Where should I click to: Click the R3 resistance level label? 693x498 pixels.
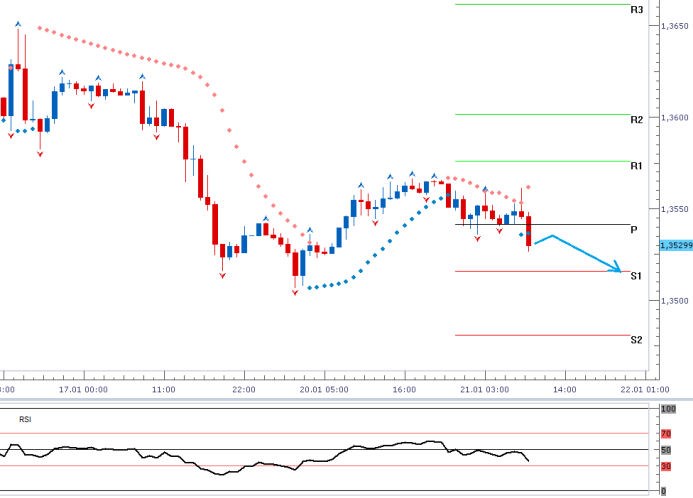[x=636, y=10]
